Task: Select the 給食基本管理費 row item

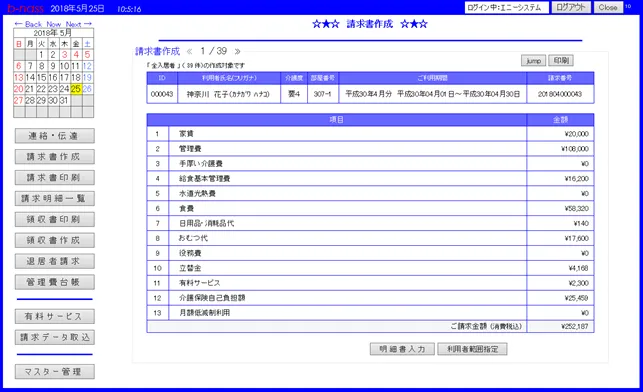Action: click(348, 179)
